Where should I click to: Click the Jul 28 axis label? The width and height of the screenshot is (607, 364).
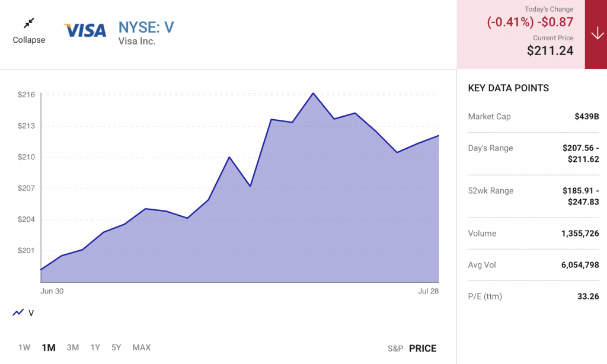tap(428, 291)
